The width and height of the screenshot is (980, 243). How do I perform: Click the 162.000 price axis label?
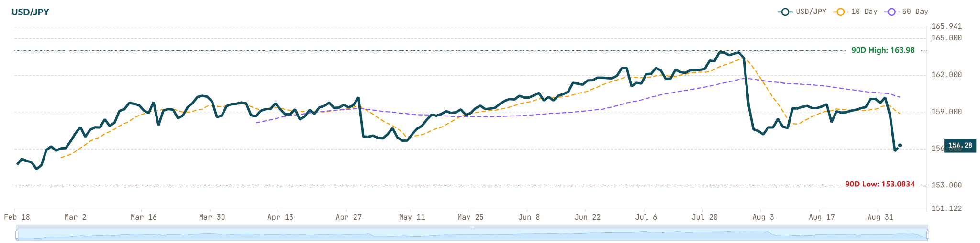[x=947, y=75]
